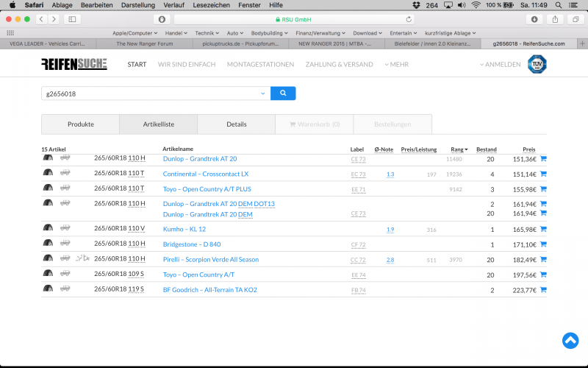Open Finanz/Verwaltung bookmarks folder

click(320, 33)
